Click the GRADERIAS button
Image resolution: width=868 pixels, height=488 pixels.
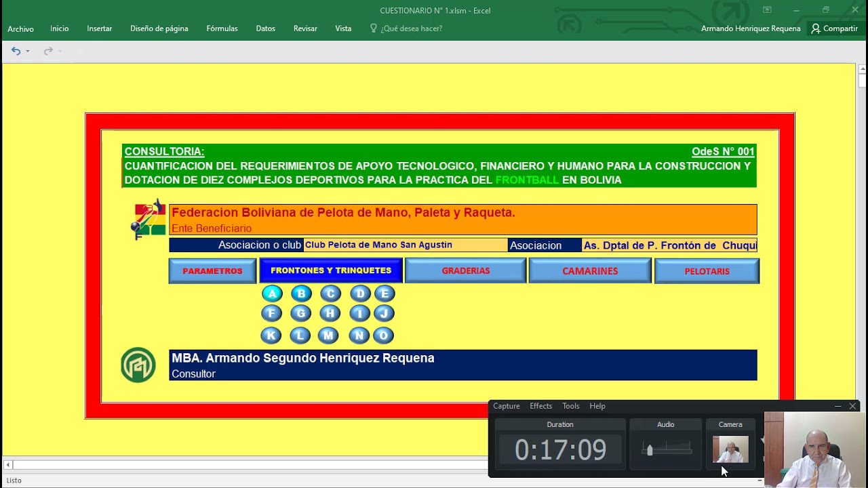click(x=465, y=271)
